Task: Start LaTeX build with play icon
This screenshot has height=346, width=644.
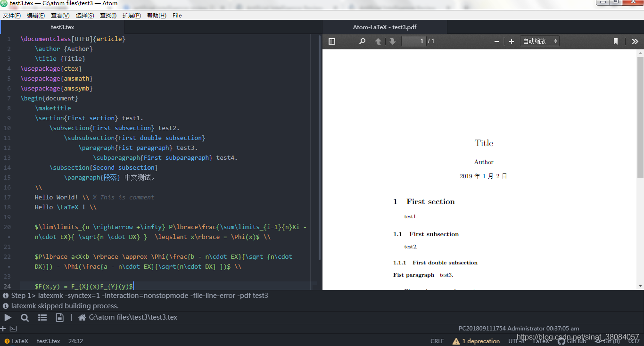Action: coord(8,318)
